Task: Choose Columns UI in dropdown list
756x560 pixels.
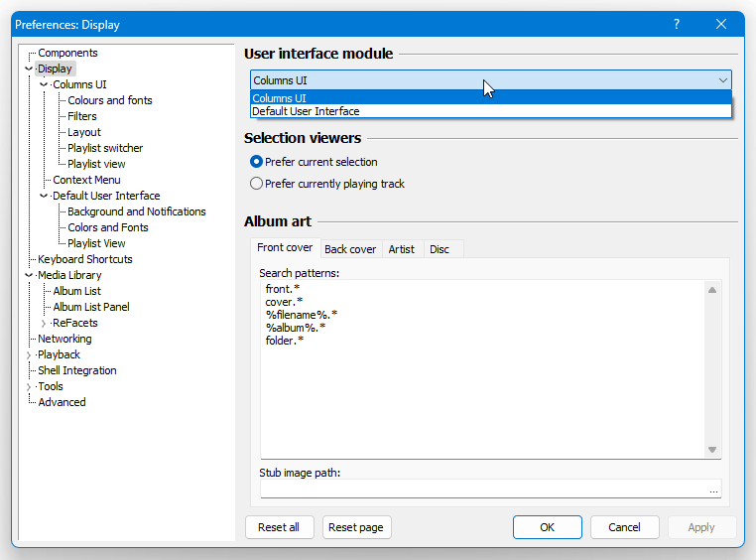Action: click(491, 98)
